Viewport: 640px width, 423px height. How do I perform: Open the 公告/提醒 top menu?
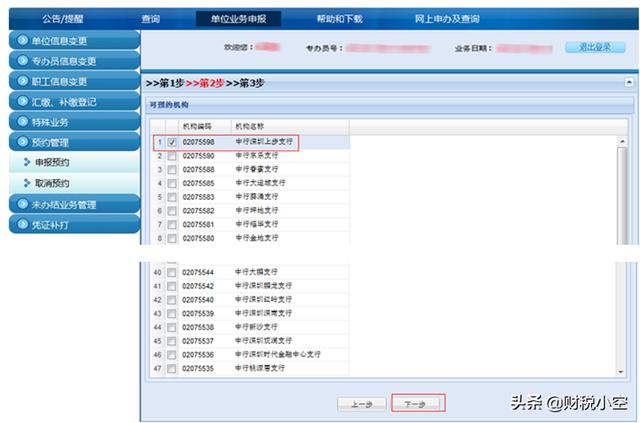[x=63, y=19]
